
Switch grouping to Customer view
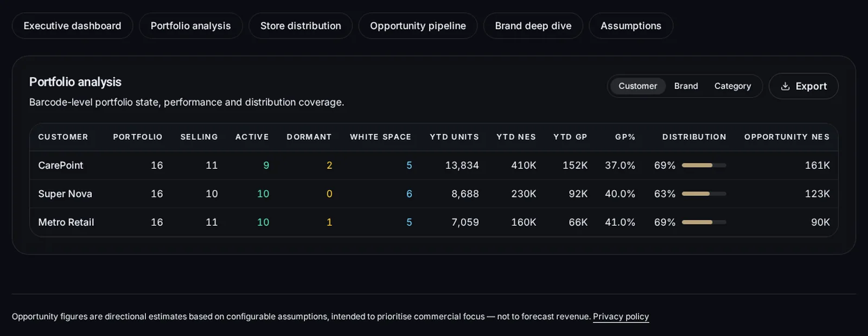637,86
